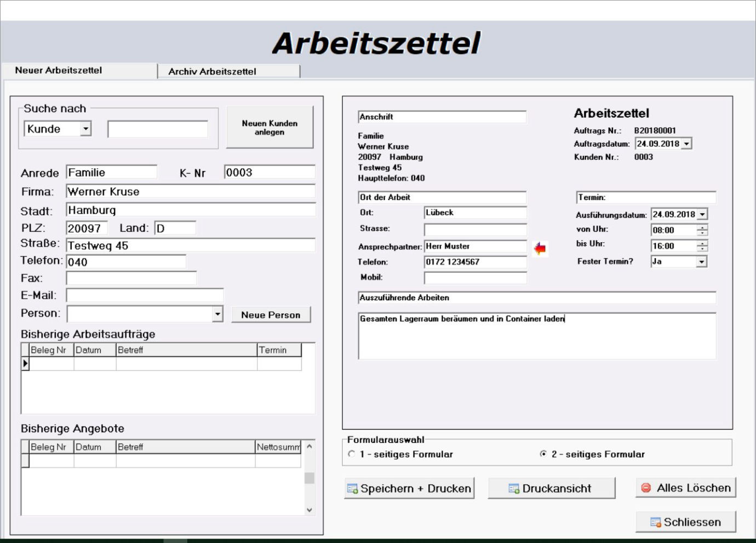
Task: Expand the Person dropdown list
Action: (217, 314)
